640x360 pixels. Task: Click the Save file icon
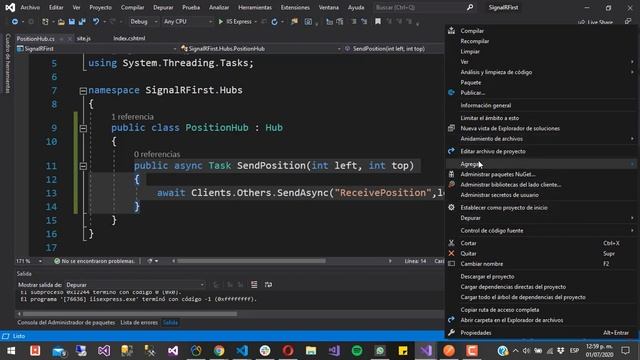71,22
